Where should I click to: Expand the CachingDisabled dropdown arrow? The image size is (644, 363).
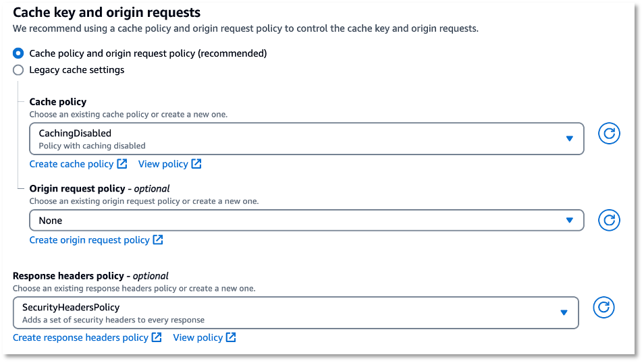click(x=569, y=138)
